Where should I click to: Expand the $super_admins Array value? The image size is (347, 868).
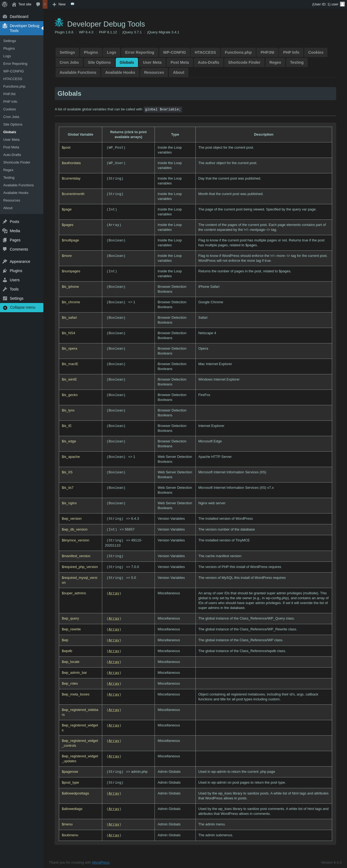114,593
